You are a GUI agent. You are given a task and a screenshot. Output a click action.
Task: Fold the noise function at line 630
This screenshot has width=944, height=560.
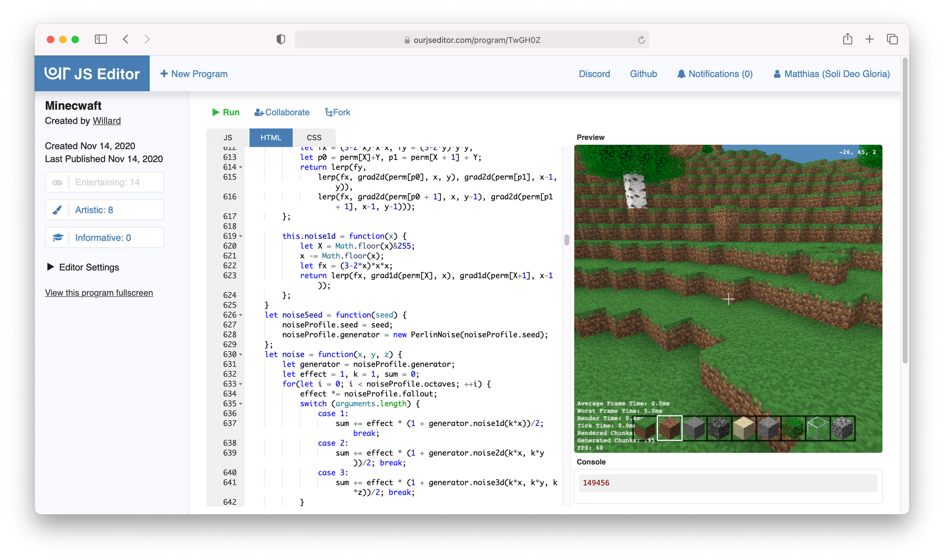click(241, 355)
